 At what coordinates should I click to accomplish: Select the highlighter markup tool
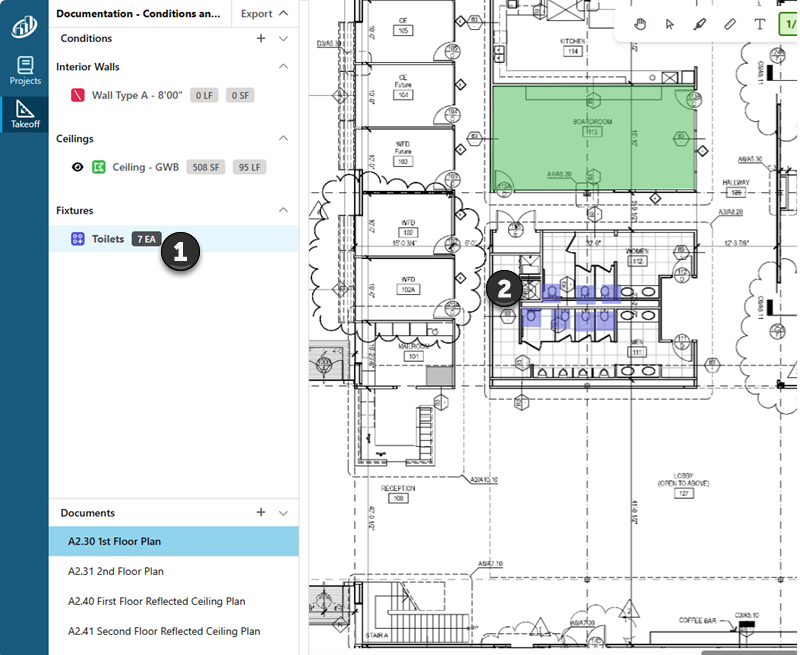tap(699, 24)
